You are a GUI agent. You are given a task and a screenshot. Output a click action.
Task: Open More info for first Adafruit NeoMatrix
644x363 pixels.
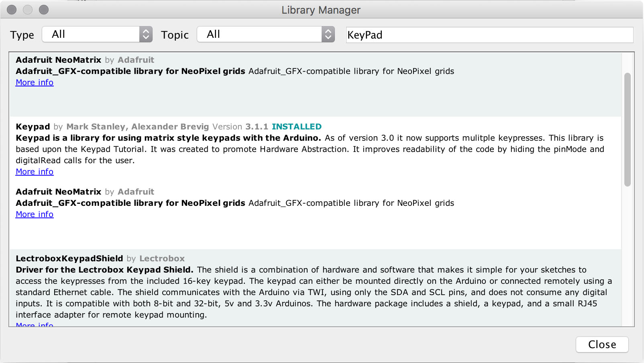point(35,82)
